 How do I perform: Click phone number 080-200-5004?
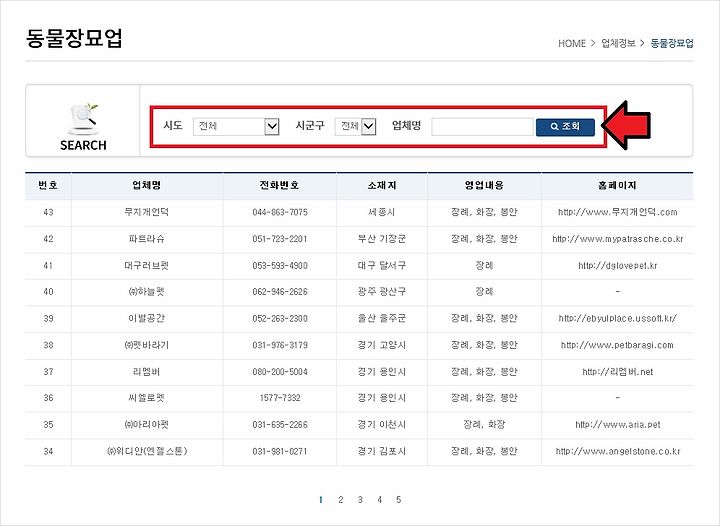(x=280, y=371)
